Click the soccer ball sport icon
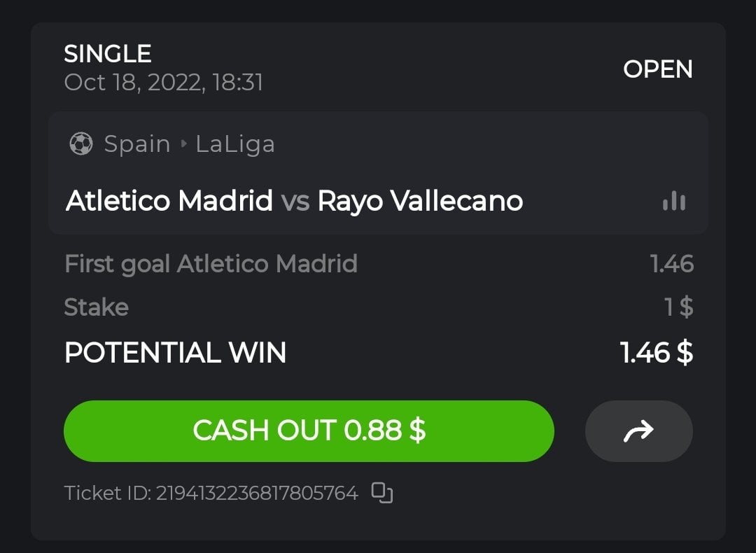This screenshot has height=553, width=756. pos(81,144)
